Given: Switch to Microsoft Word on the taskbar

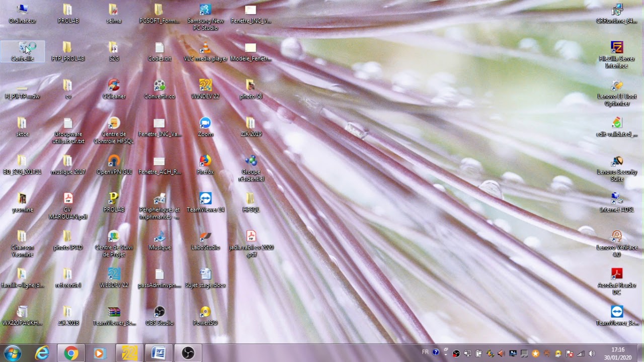Looking at the screenshot, I should (158, 353).
